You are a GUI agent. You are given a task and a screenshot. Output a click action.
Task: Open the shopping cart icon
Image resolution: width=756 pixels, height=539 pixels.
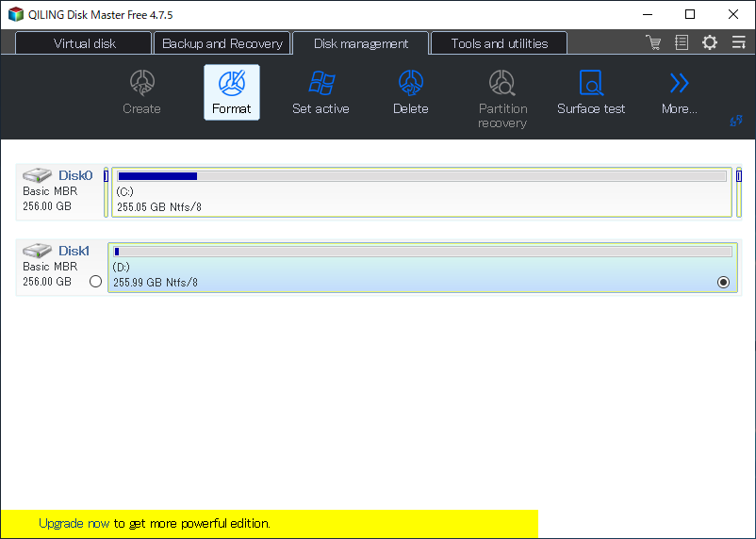(x=653, y=42)
